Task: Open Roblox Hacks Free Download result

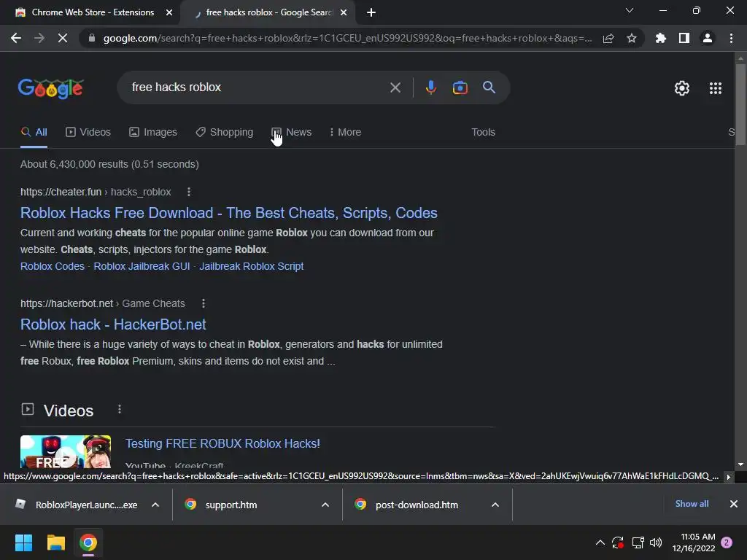Action: click(x=228, y=213)
